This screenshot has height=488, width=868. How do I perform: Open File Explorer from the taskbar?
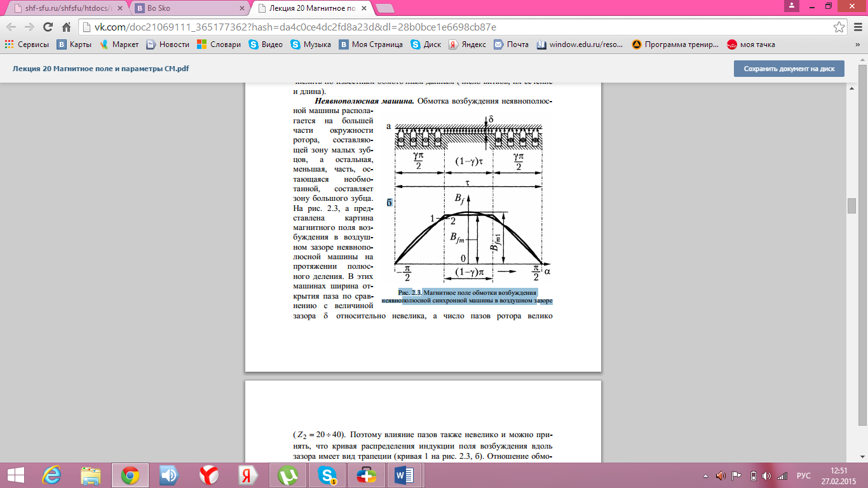point(91,475)
